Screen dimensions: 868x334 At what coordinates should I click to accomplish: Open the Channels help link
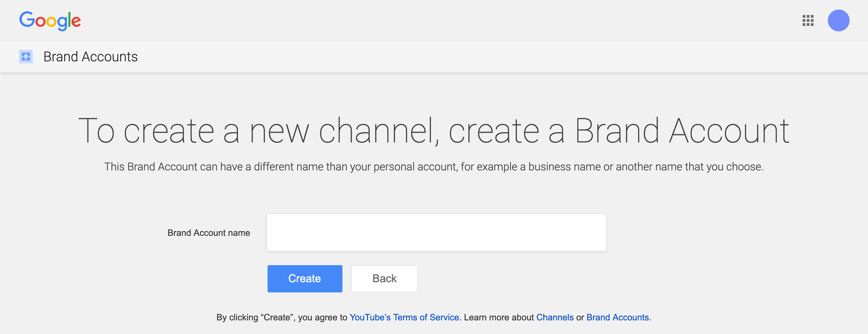pyautogui.click(x=555, y=317)
